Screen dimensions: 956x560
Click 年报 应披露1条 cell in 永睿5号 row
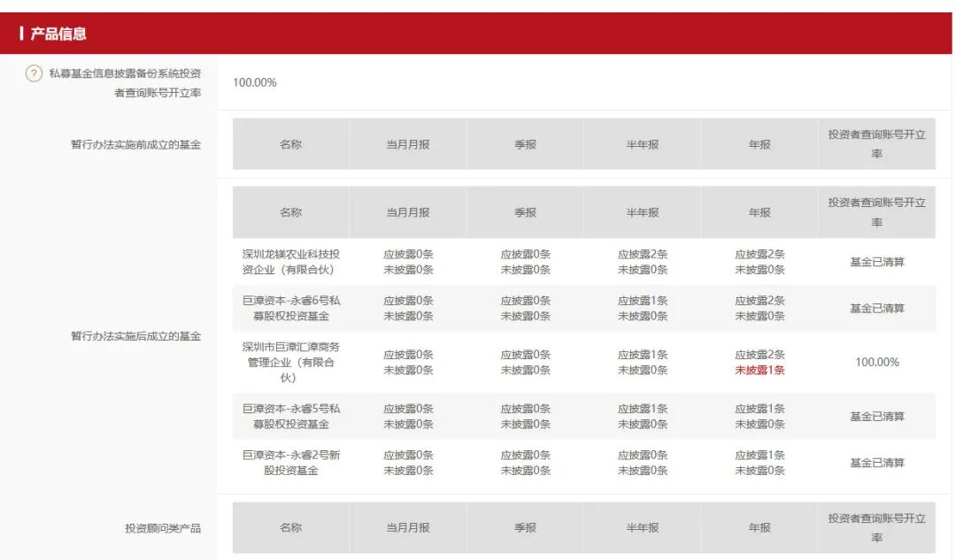(x=759, y=416)
